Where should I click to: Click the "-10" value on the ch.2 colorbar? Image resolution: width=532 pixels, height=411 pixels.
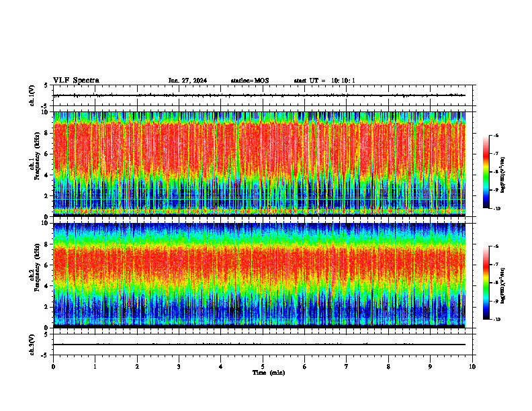(x=496, y=320)
